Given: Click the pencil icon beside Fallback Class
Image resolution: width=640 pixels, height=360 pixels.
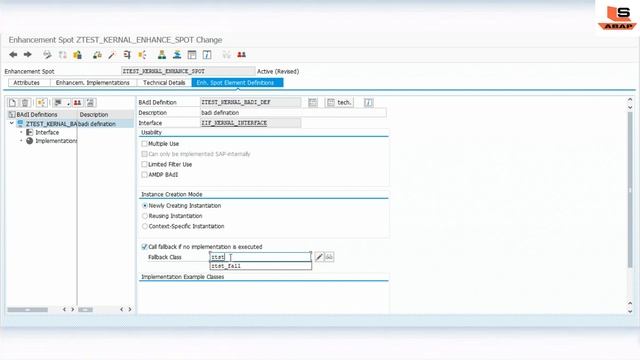Looking at the screenshot, I should click(x=319, y=257).
